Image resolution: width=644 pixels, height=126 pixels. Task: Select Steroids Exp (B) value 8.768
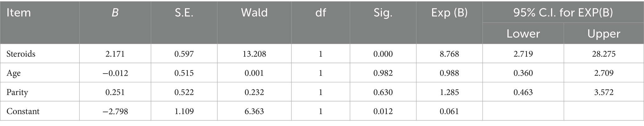pos(449,54)
